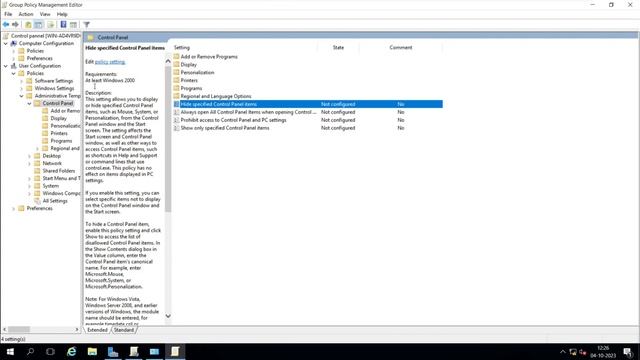This screenshot has height=360, width=640.
Task: Expand the Software Settings node
Action: coord(22,81)
